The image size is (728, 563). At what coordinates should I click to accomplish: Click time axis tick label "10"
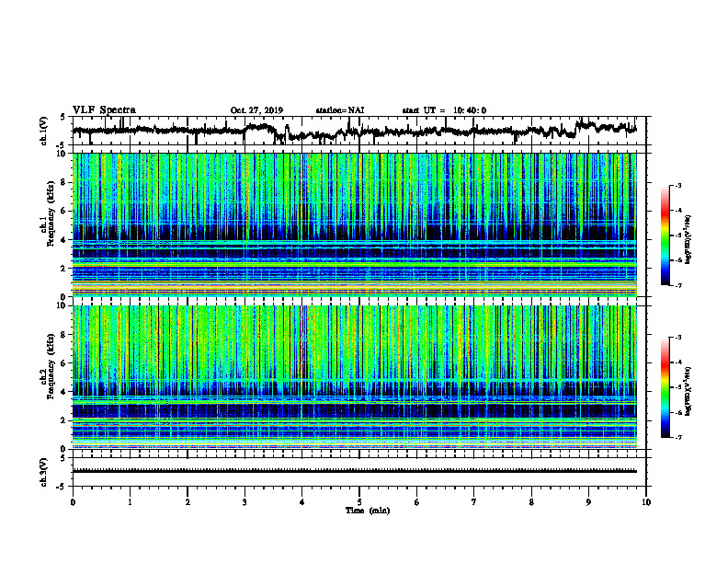(646, 502)
